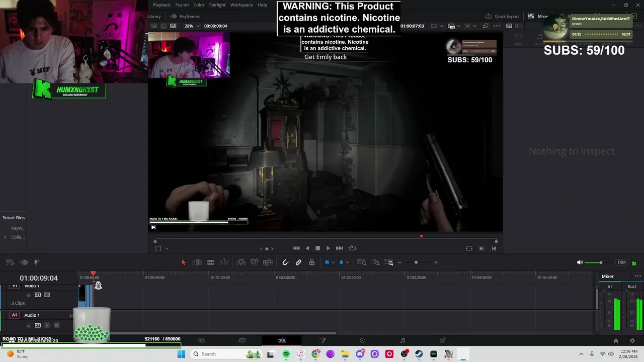Click Match Frame icon below viewer
644x362 pixels.
(469, 248)
